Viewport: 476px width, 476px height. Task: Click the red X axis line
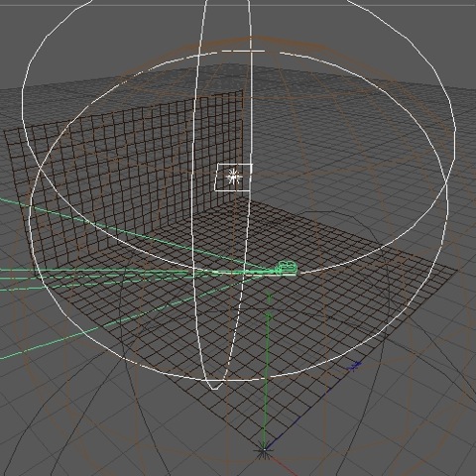(281, 463)
